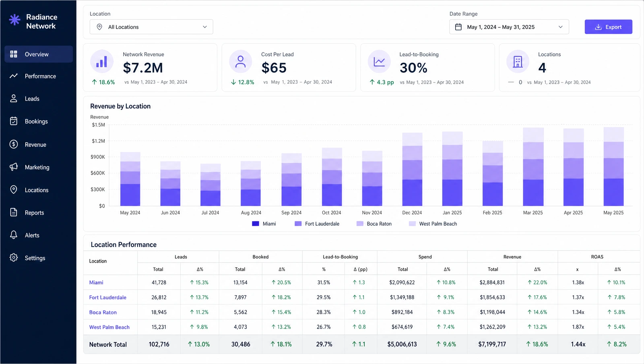644x364 pixels.
Task: Toggle Fort Lauderdale series in legend
Action: (317, 224)
